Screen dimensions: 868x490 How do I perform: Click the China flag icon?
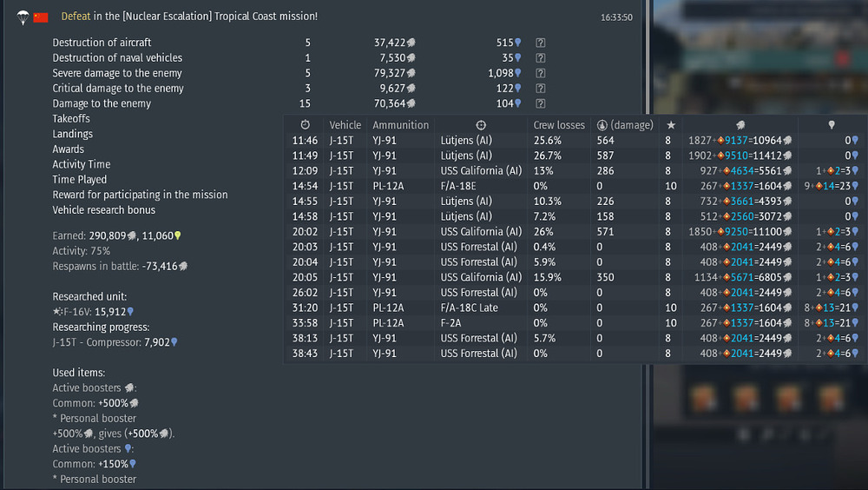(41, 17)
